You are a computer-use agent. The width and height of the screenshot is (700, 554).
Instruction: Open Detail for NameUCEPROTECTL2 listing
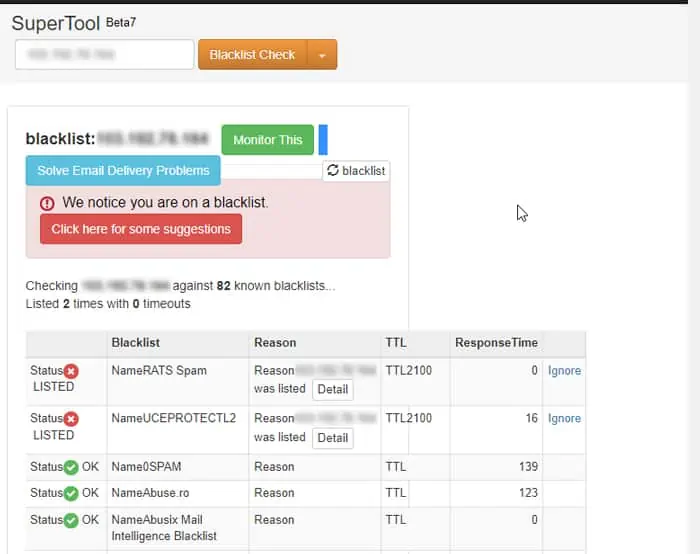tap(333, 438)
